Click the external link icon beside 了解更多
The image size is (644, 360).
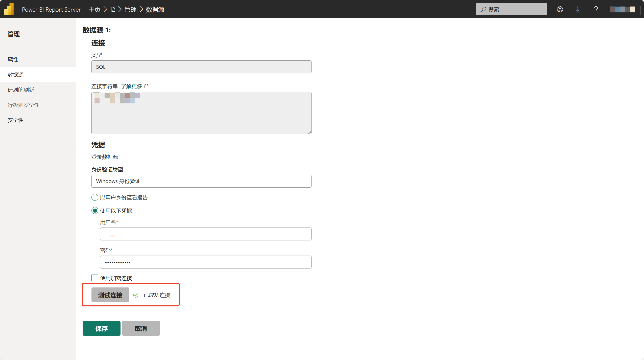point(147,86)
